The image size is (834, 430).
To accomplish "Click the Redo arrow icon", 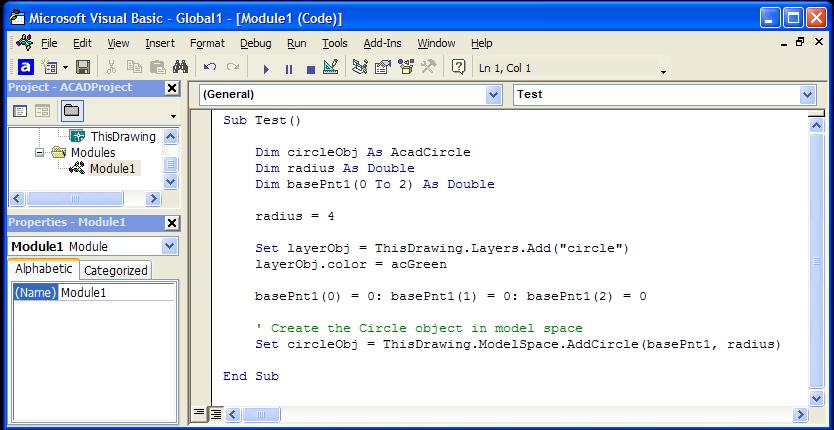I will point(233,68).
